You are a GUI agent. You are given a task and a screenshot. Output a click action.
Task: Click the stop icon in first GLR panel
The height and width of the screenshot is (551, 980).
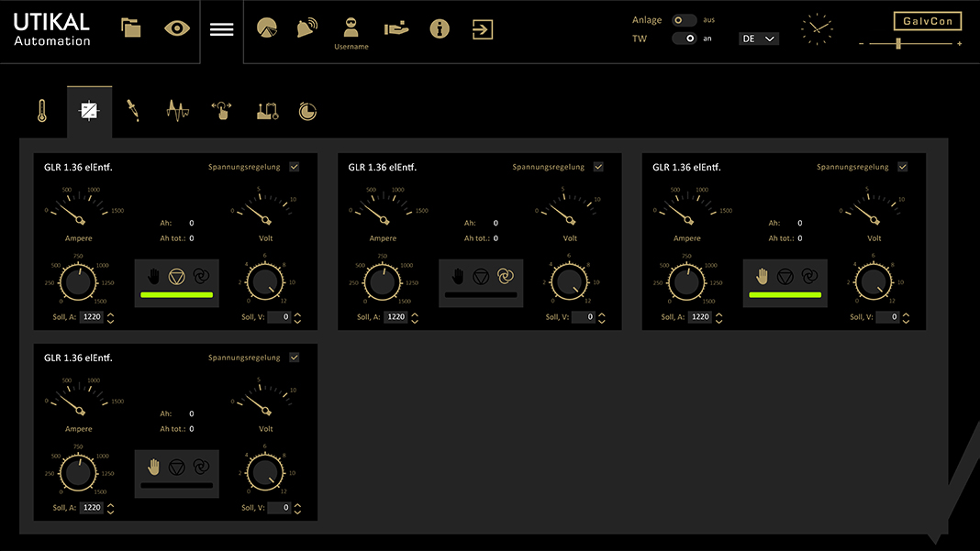(177, 275)
